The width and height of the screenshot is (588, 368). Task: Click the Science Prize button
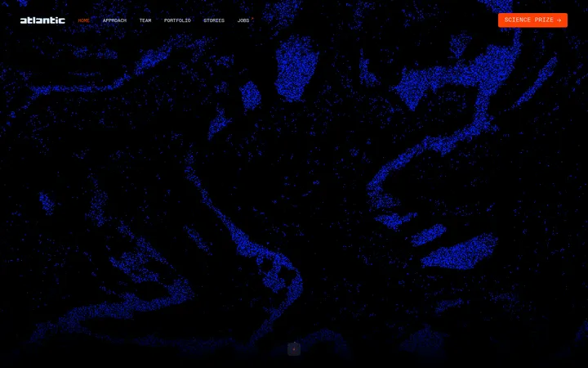click(x=532, y=20)
